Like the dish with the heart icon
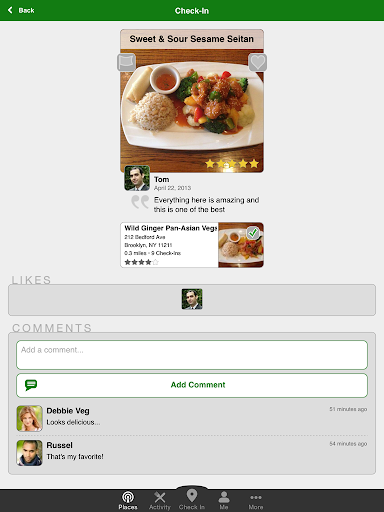The height and width of the screenshot is (512, 384). pos(257,62)
